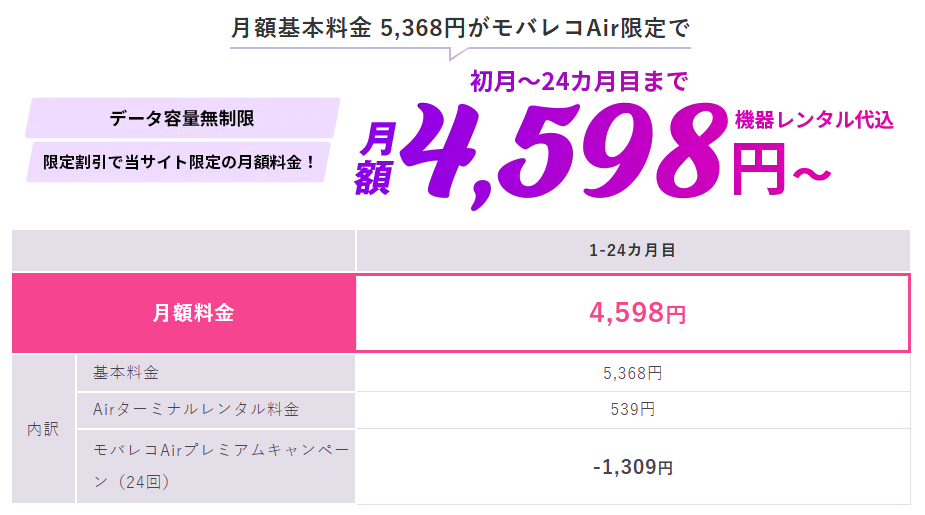The image size is (925, 515).
Task: Click the モバレコAirプレミアムキャンペーン row label
Action: 215,466
